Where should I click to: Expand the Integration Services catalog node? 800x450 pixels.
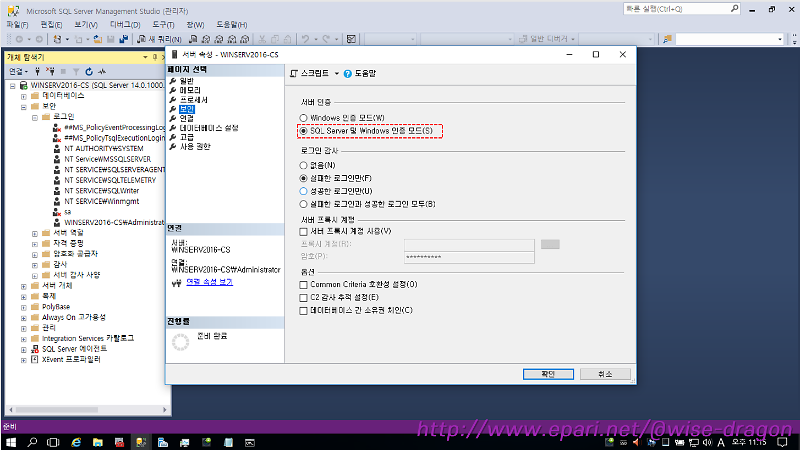[x=23, y=339]
